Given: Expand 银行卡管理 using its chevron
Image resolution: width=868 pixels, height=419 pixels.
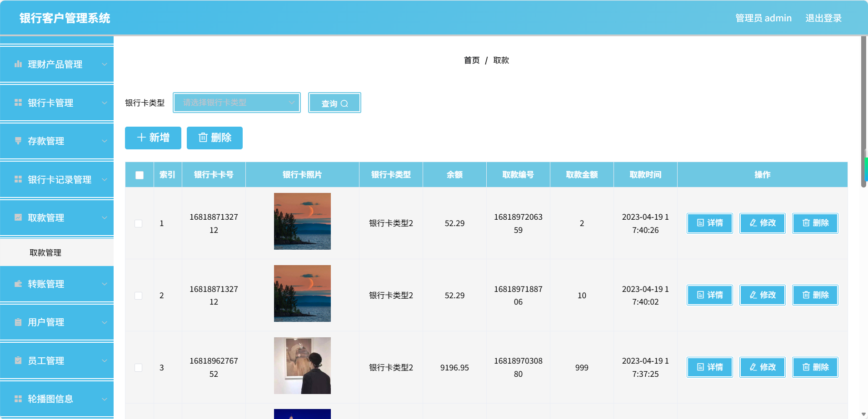Looking at the screenshot, I should coord(105,103).
